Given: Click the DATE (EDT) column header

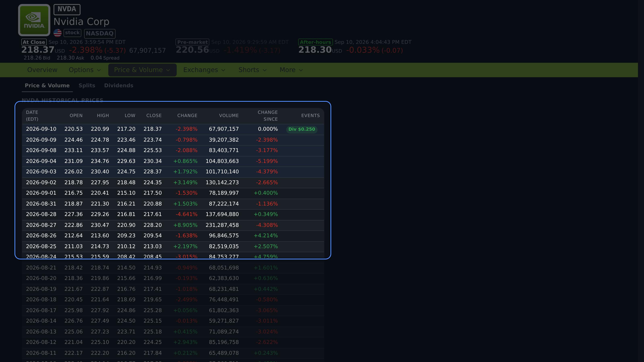Looking at the screenshot, I should click(32, 116).
